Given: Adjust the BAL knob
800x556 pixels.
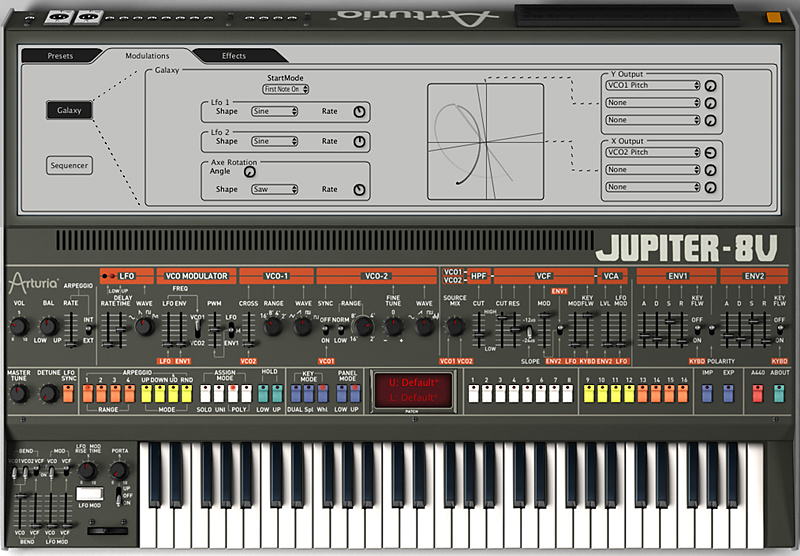Looking at the screenshot, I should 49,325.
